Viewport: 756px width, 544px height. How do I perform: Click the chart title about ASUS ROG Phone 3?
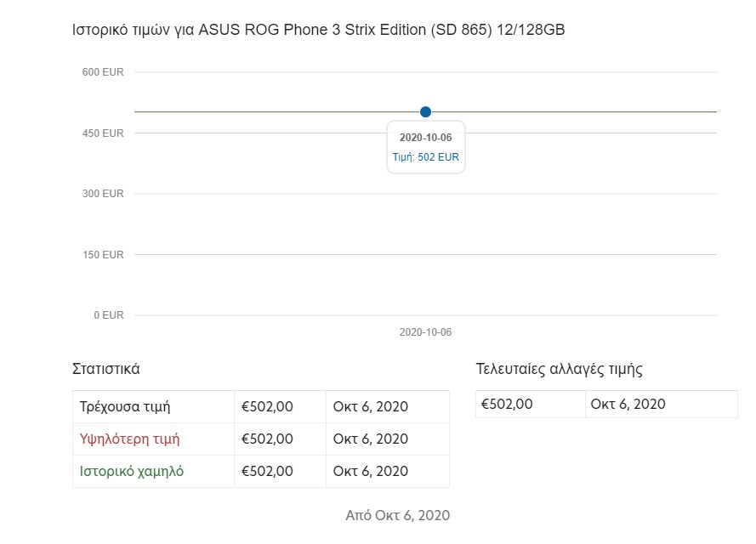[318, 30]
